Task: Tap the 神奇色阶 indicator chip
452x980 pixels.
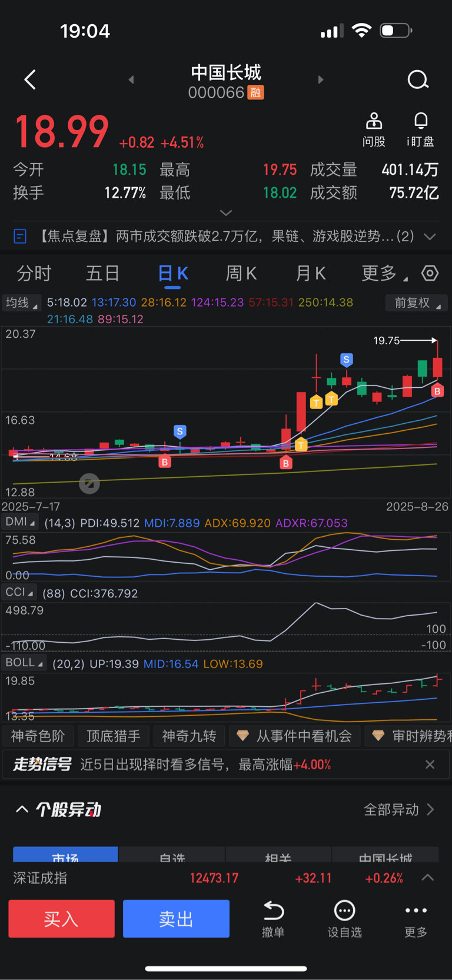Action: 38,736
